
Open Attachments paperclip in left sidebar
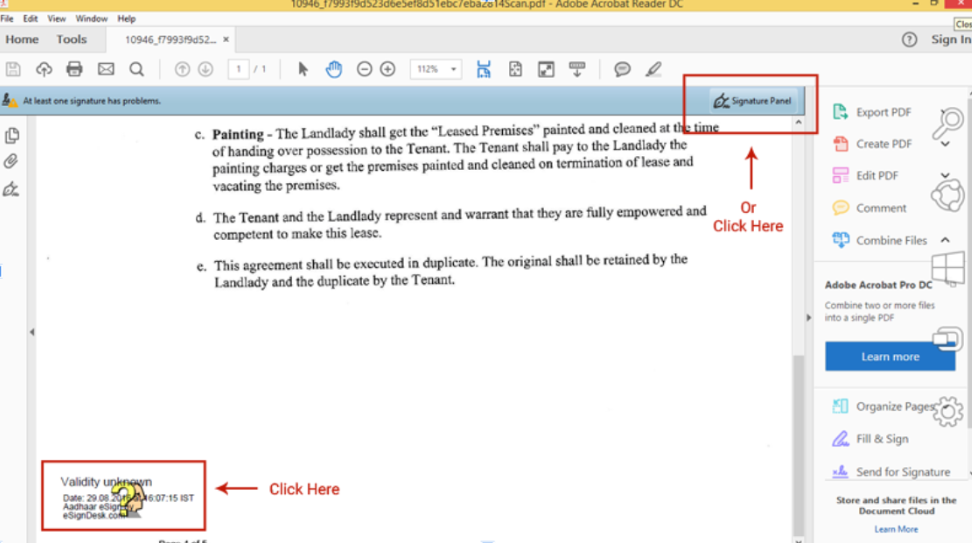(12, 161)
